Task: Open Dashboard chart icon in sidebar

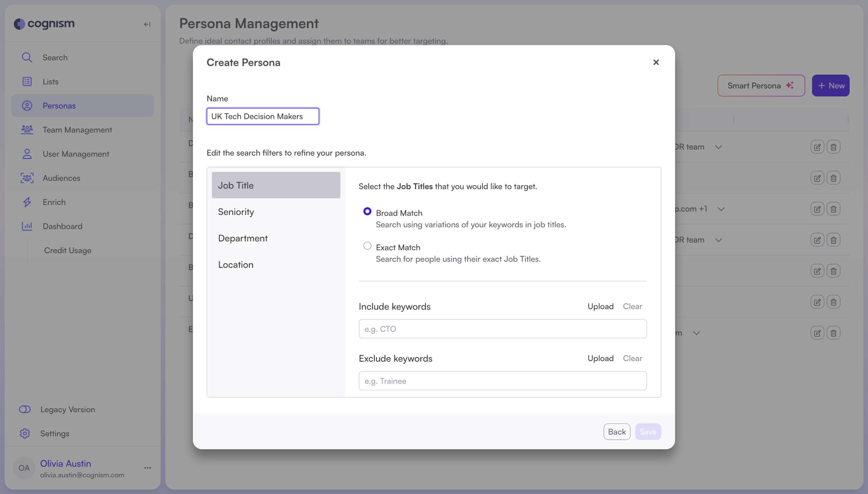Action: click(x=27, y=226)
